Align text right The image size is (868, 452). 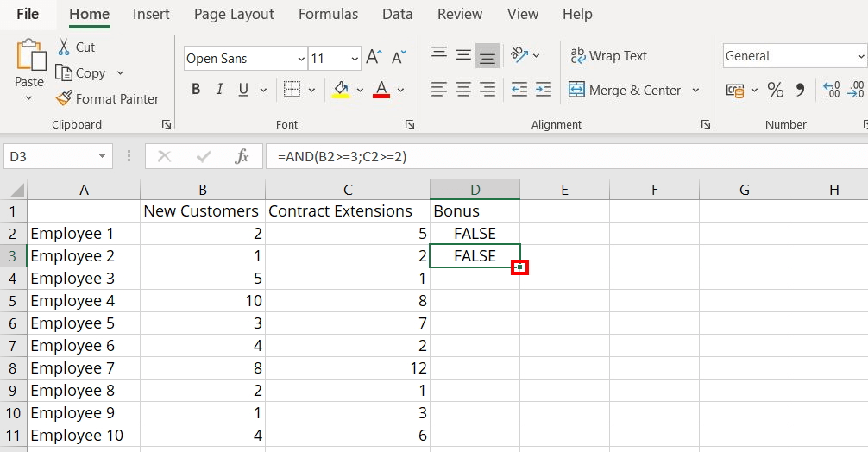click(487, 89)
